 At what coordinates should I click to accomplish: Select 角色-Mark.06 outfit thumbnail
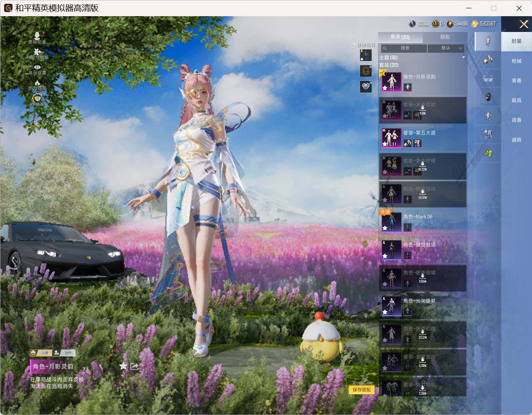click(x=392, y=222)
